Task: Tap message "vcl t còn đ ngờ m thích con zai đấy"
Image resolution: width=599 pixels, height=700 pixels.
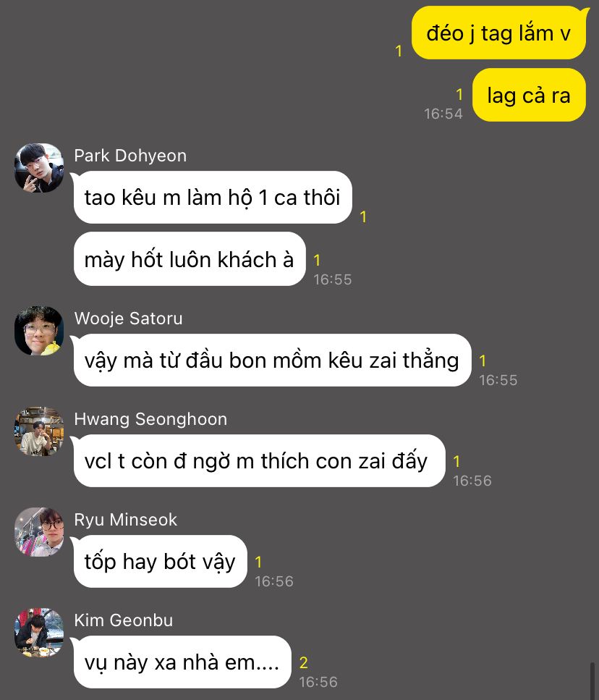Action: click(260, 460)
